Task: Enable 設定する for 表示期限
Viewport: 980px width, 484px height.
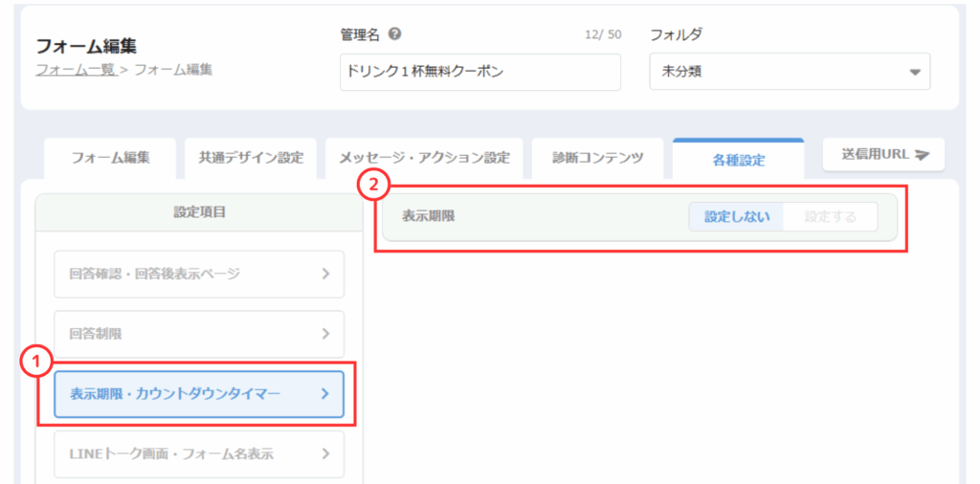Action: click(x=830, y=216)
